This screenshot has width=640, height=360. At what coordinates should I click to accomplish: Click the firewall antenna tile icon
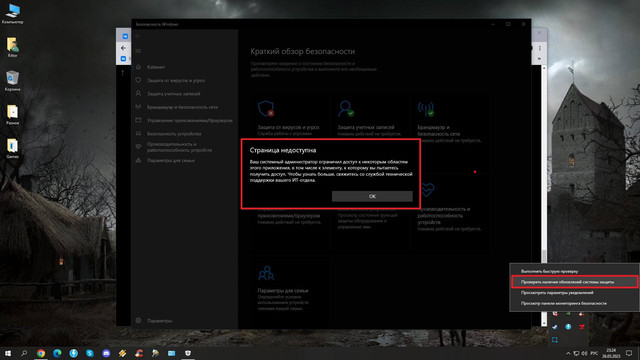click(426, 109)
